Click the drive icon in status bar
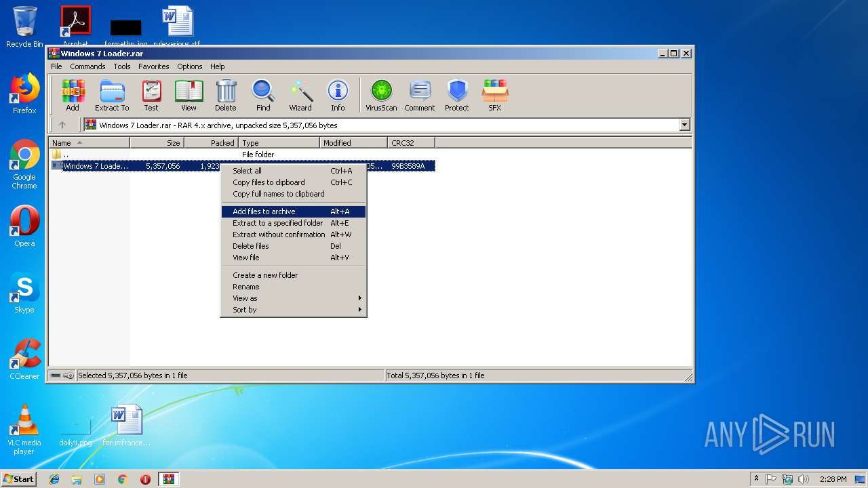The width and height of the screenshot is (868, 488). 56,375
